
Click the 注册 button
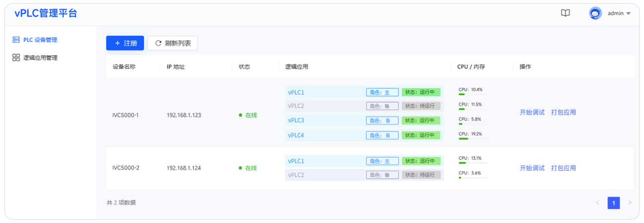125,43
